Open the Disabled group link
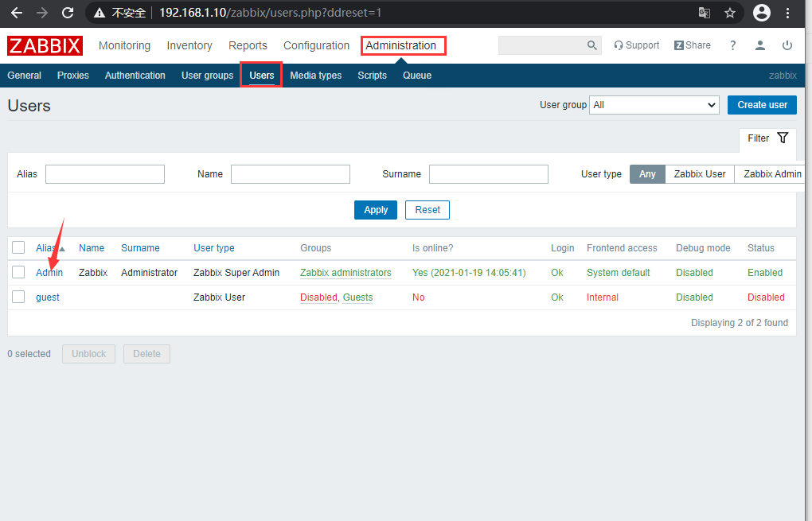Image resolution: width=812 pixels, height=521 pixels. (x=319, y=297)
